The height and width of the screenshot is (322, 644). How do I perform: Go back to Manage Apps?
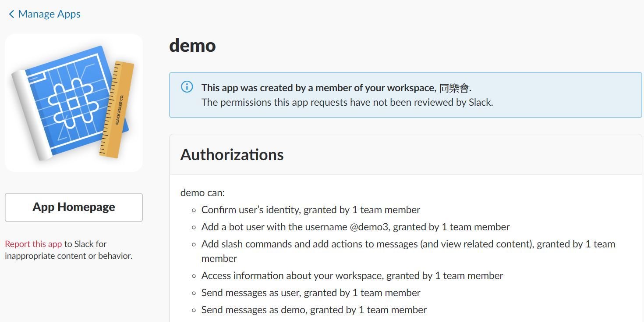[44, 14]
